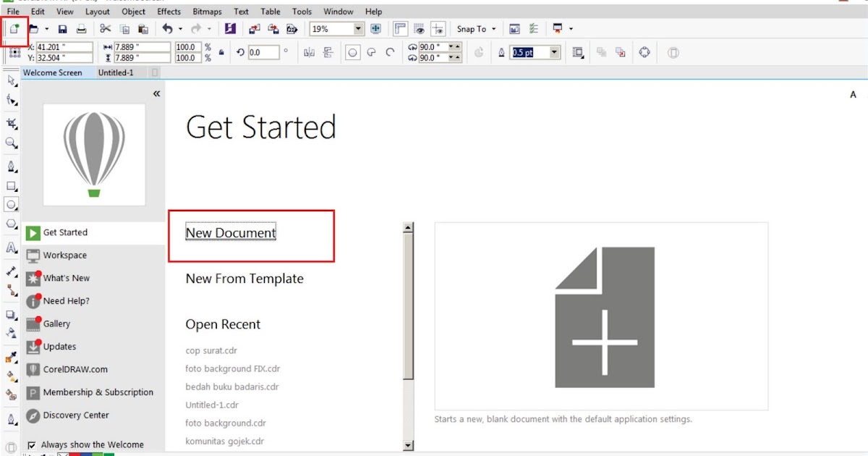Select the Text tool
868x456 pixels.
pyautogui.click(x=11, y=245)
